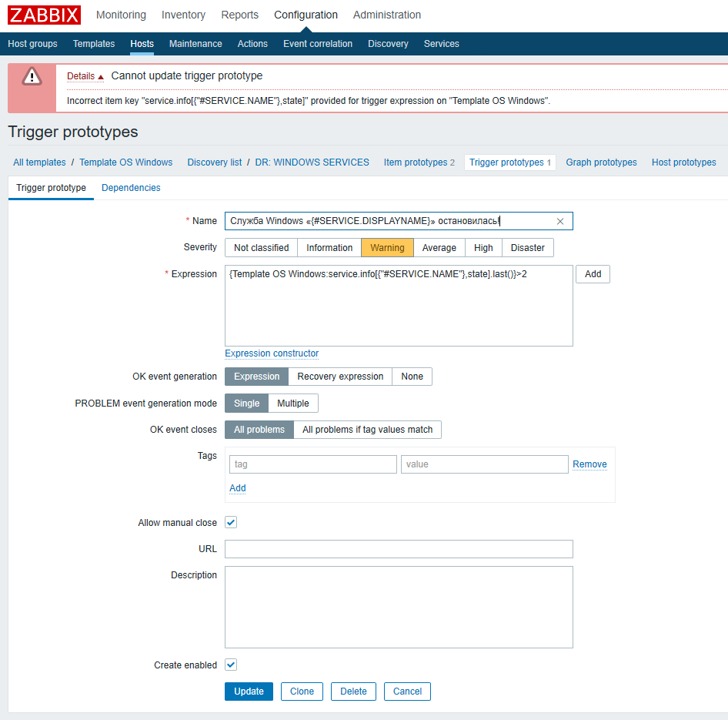
Task: Select Expression for OK event generation
Action: 257,377
